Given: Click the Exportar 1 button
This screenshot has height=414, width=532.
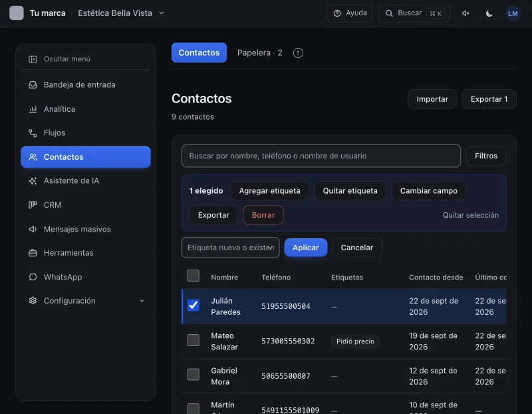Looking at the screenshot, I should click(x=489, y=99).
